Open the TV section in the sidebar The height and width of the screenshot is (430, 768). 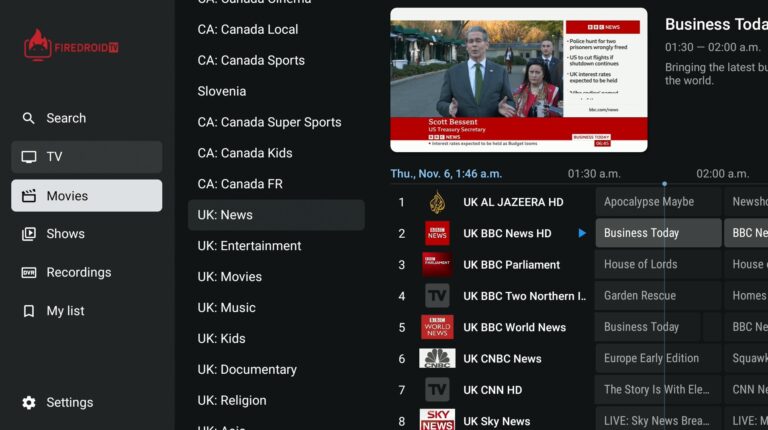click(86, 157)
